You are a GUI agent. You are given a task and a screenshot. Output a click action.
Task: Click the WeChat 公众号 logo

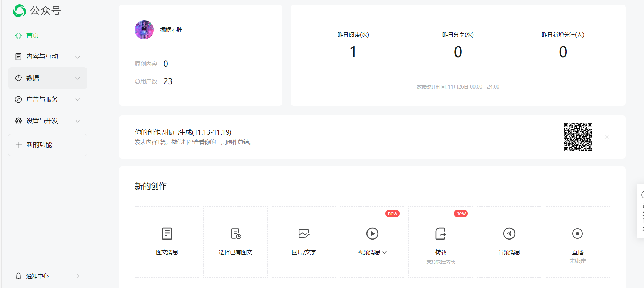coord(37,11)
